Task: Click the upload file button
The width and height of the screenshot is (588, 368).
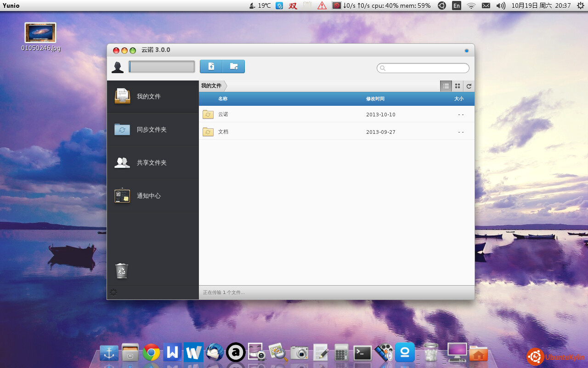Action: [x=211, y=66]
